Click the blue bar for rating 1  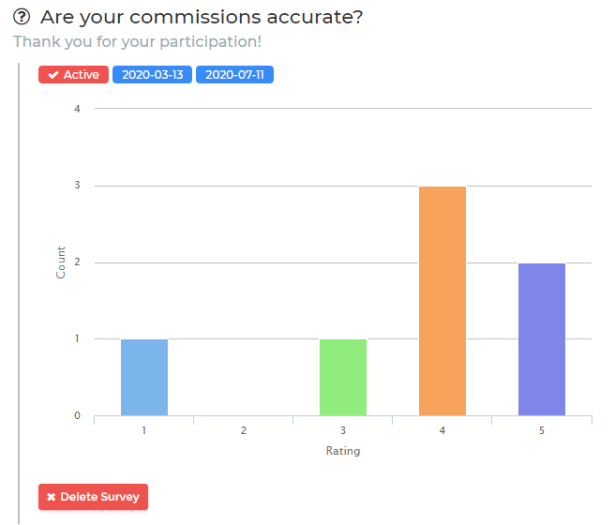point(144,378)
